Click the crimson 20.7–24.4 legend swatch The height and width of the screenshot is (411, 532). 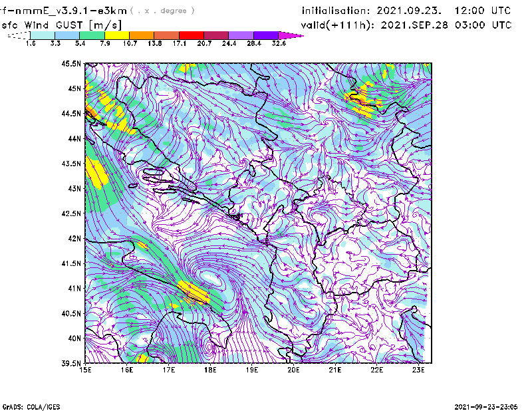tap(216, 35)
